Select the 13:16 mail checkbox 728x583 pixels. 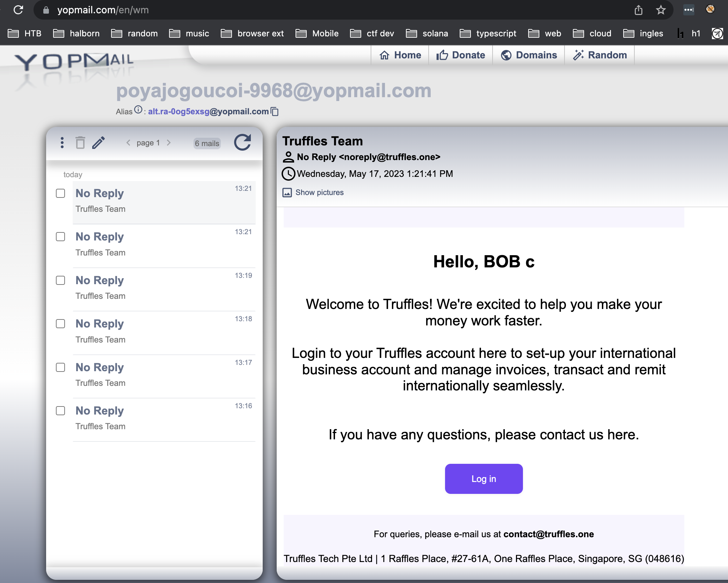tap(60, 411)
